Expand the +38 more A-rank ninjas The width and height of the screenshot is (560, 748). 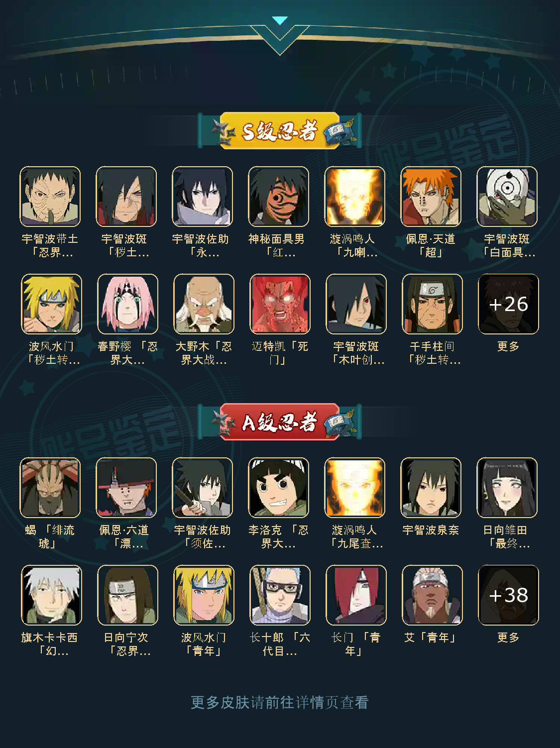(x=508, y=595)
